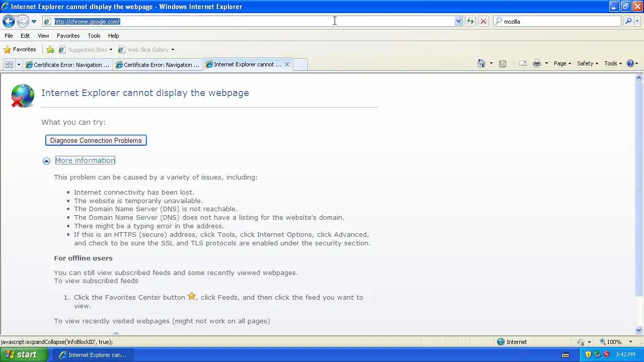The image size is (644, 362).
Task: Open the Favorites Center star button
Action: coord(20,49)
